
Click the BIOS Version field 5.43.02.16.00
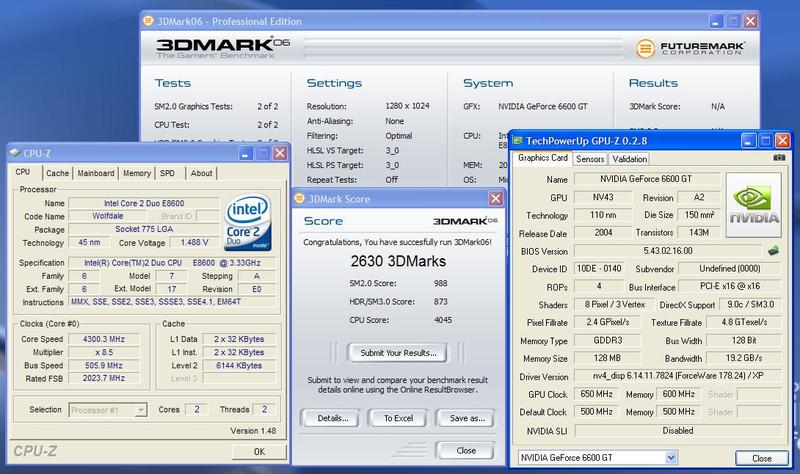click(x=668, y=251)
